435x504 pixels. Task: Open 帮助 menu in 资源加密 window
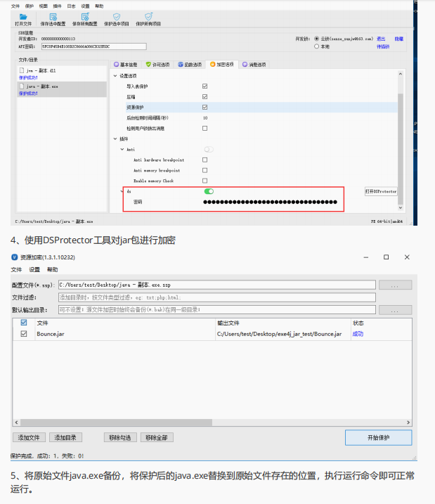pos(53,270)
